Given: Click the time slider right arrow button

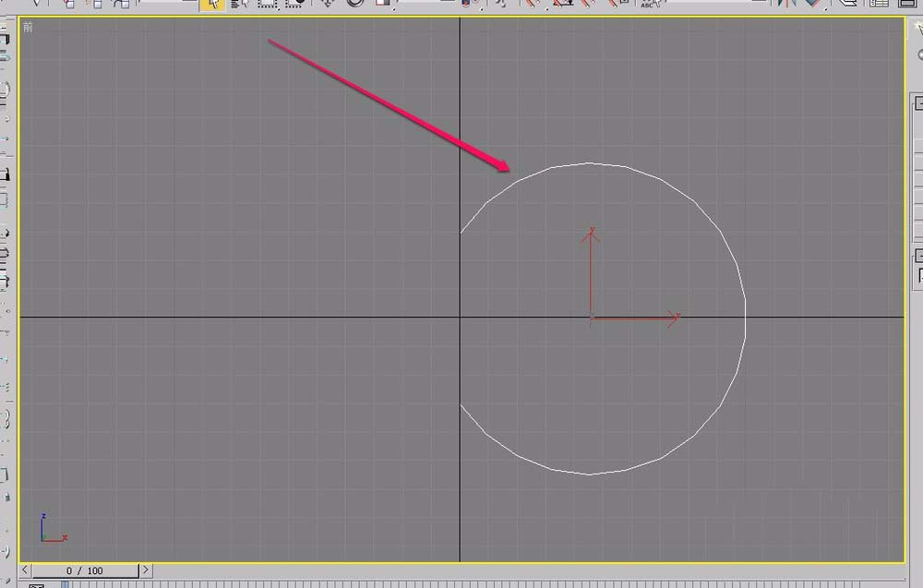Looking at the screenshot, I should pyautogui.click(x=147, y=570).
